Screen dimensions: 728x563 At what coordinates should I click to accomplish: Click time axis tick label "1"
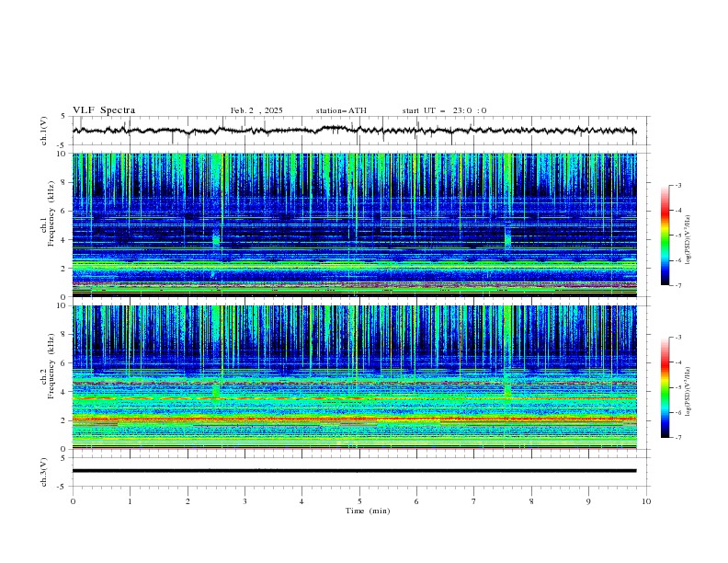tap(130, 501)
